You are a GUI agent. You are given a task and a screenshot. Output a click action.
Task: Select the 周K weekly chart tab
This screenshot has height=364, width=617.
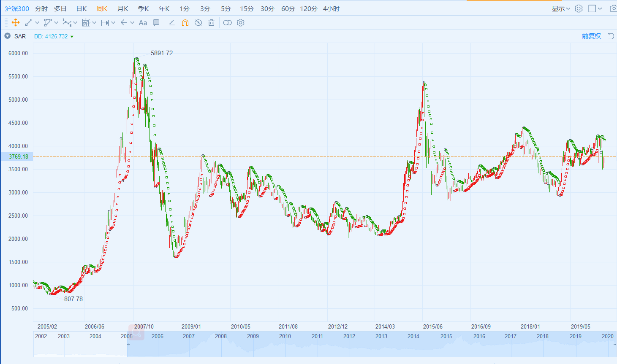102,8
